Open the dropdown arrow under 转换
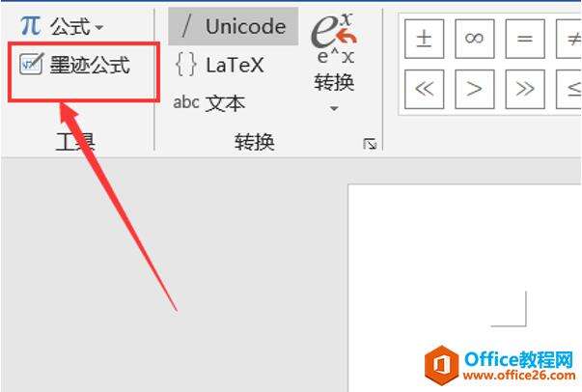Screen dimensions: 582x392 [334, 109]
